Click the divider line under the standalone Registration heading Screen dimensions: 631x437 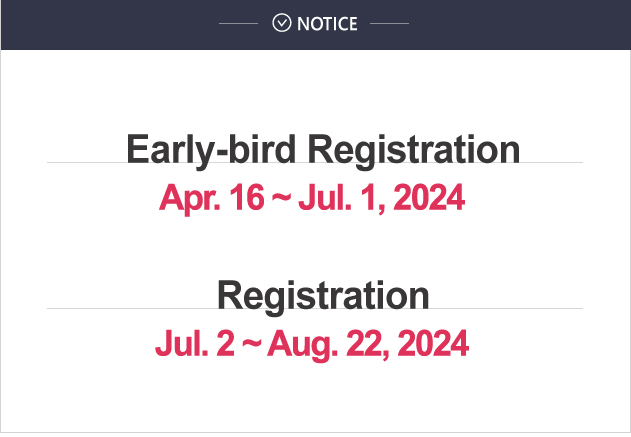pyautogui.click(x=315, y=309)
